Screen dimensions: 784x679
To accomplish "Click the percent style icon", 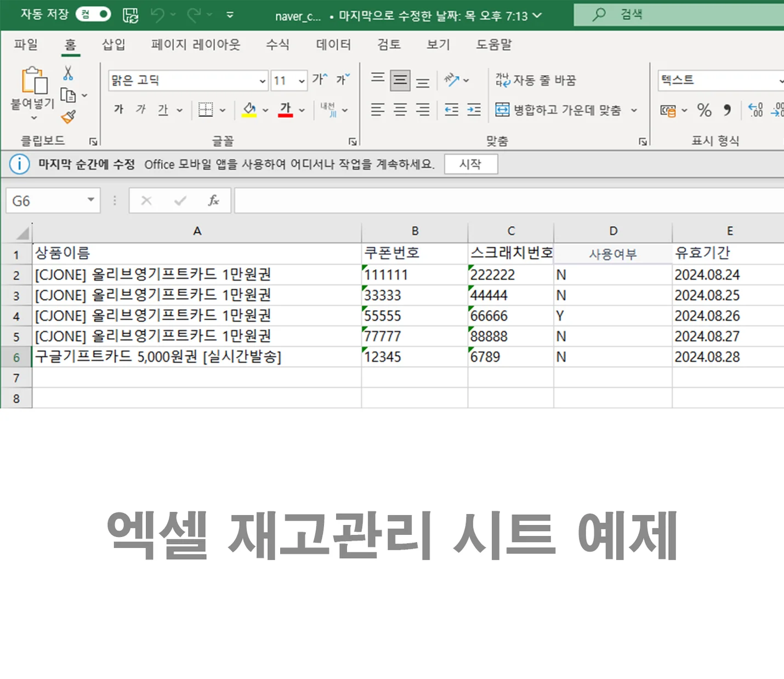I will (x=704, y=110).
